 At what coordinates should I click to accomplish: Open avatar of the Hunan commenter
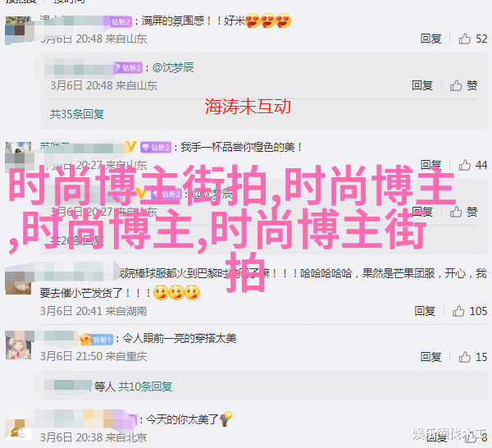click(x=19, y=281)
